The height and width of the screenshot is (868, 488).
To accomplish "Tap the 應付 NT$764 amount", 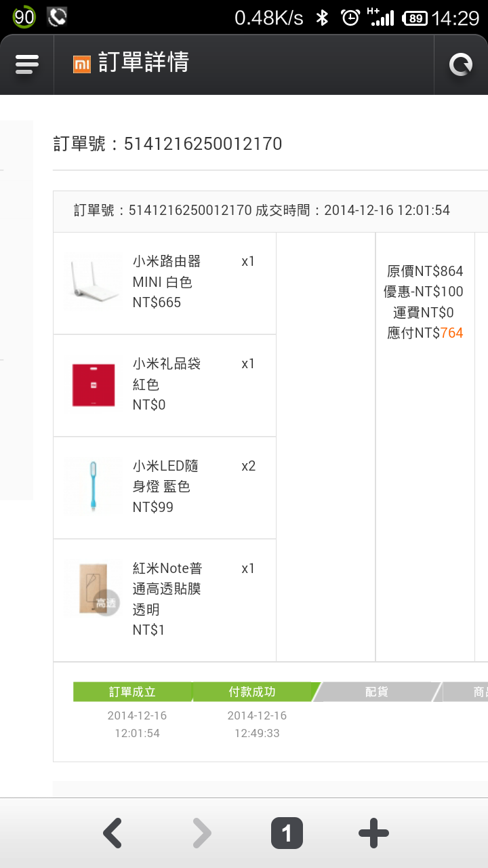I will (x=425, y=333).
